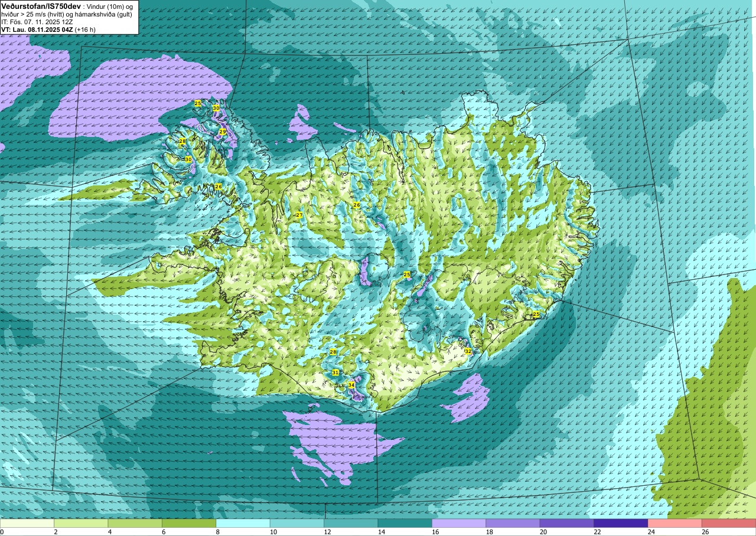The width and height of the screenshot is (756, 536).
Task: Click the yellow gust label 32
Action: (468, 351)
